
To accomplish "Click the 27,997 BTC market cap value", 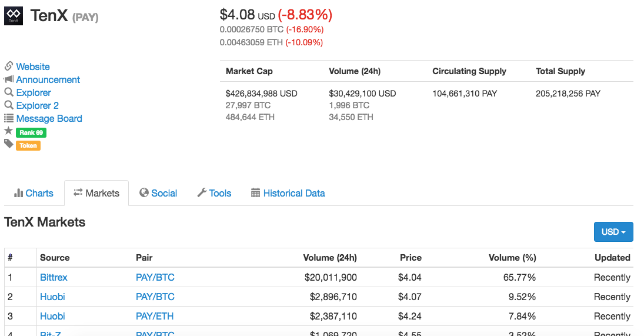I will (248, 105).
